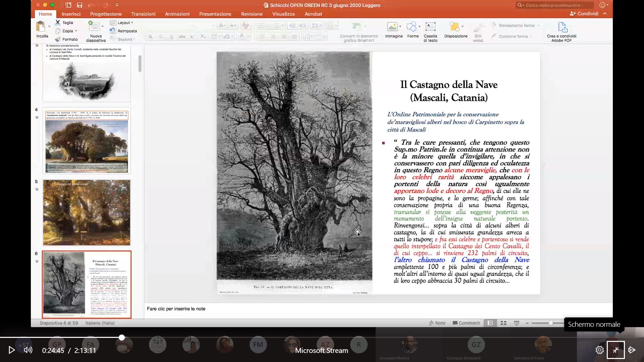
Task: Toggle the Commenti pane button
Action: pos(466,323)
